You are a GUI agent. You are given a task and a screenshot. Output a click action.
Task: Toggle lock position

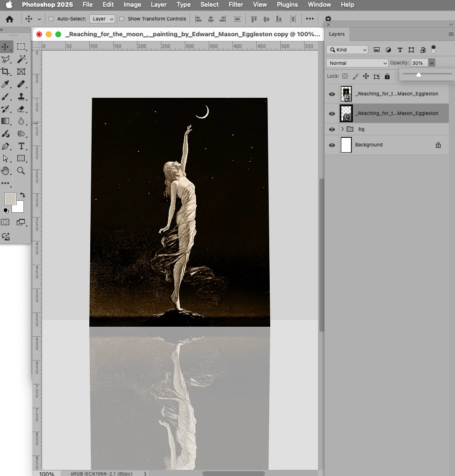pos(366,76)
